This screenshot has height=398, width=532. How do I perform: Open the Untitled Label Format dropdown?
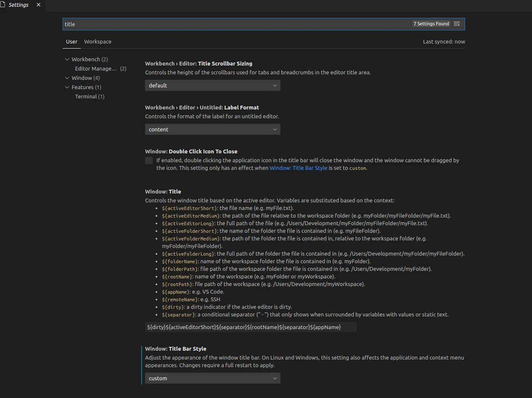pos(212,129)
